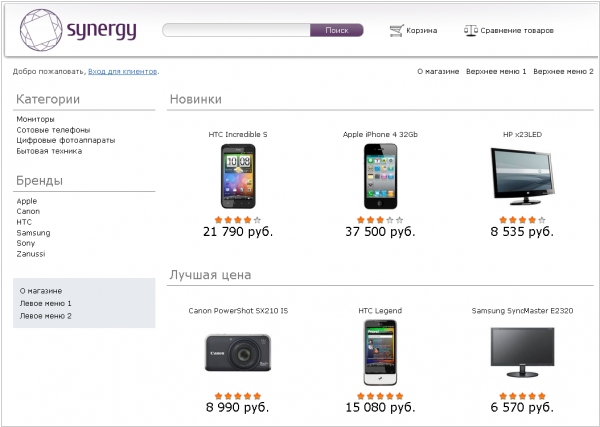Open the Цифровые фотоаппараты category

[x=66, y=140]
